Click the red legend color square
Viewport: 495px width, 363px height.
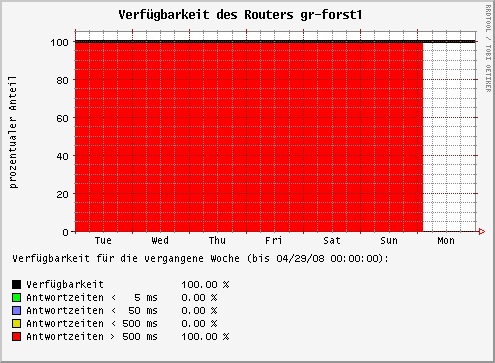[16, 337]
